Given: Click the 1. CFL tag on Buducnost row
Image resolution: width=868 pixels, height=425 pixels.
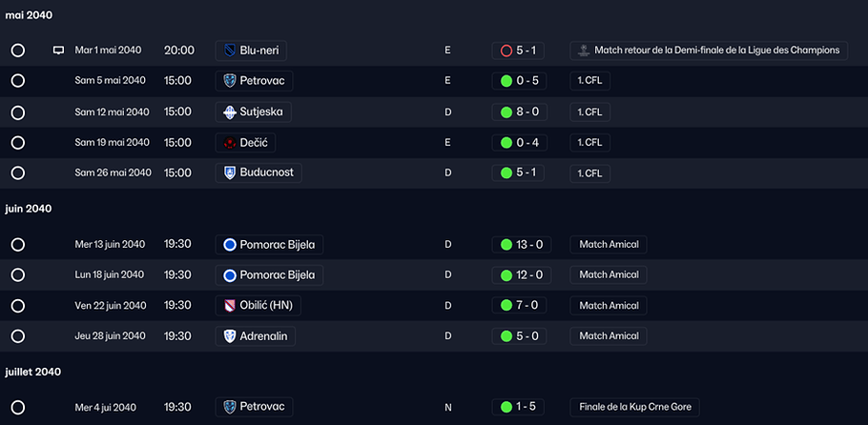Looking at the screenshot, I should 590,173.
